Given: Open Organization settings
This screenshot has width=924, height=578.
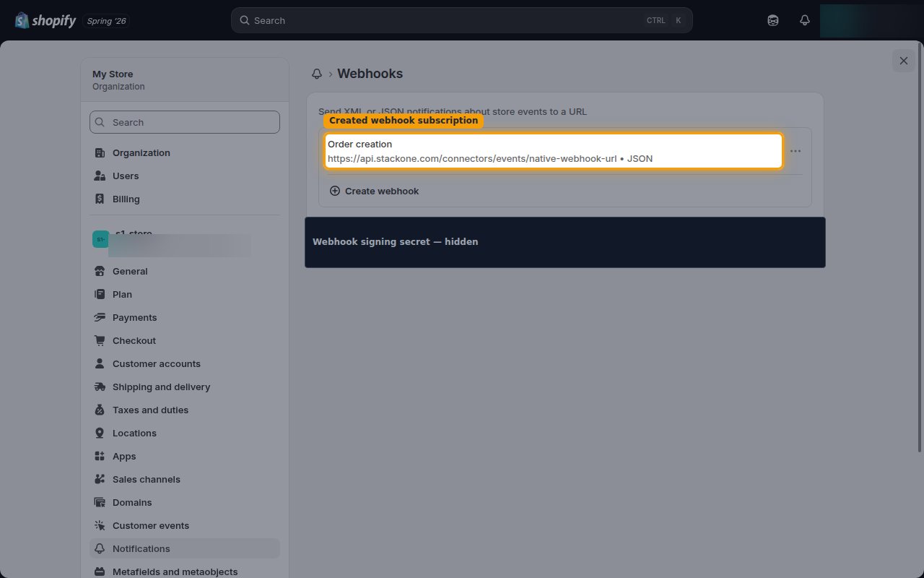Looking at the screenshot, I should coord(185,152).
